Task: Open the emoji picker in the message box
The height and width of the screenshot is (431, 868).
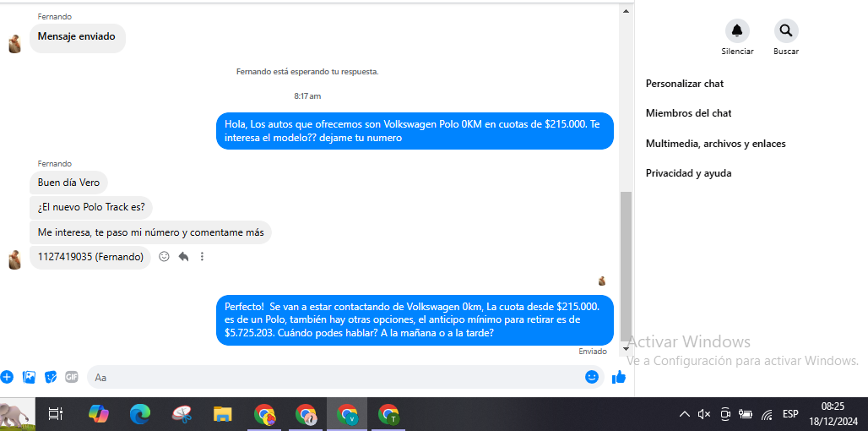Action: tap(592, 377)
